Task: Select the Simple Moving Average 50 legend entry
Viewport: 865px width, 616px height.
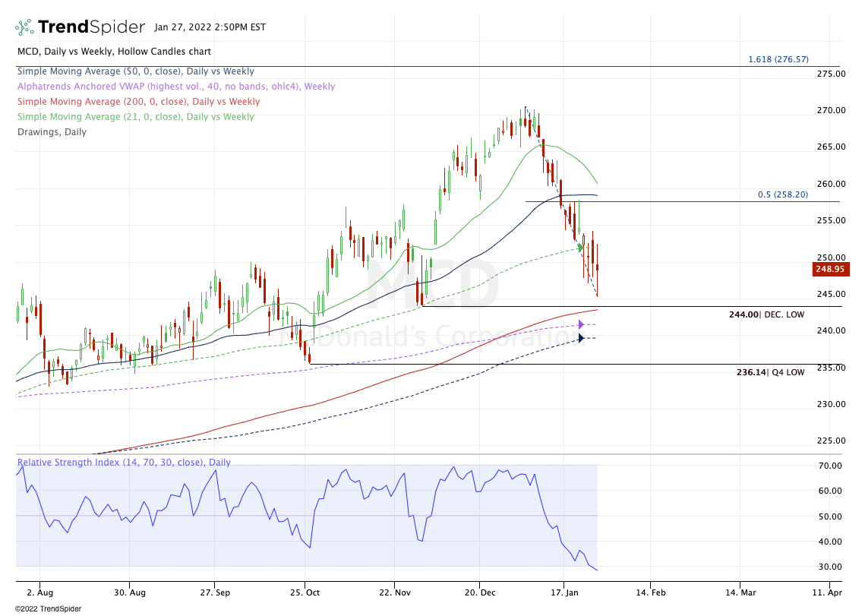Action: click(x=136, y=71)
